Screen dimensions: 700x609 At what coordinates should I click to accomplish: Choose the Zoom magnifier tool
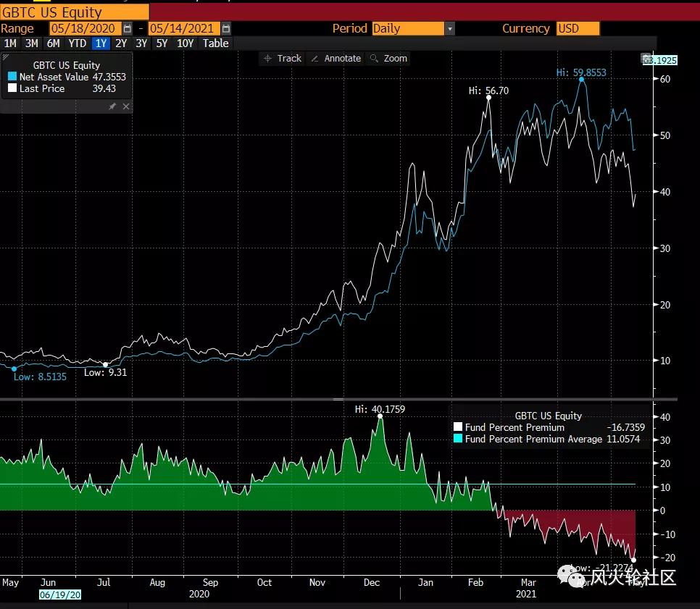pos(388,58)
